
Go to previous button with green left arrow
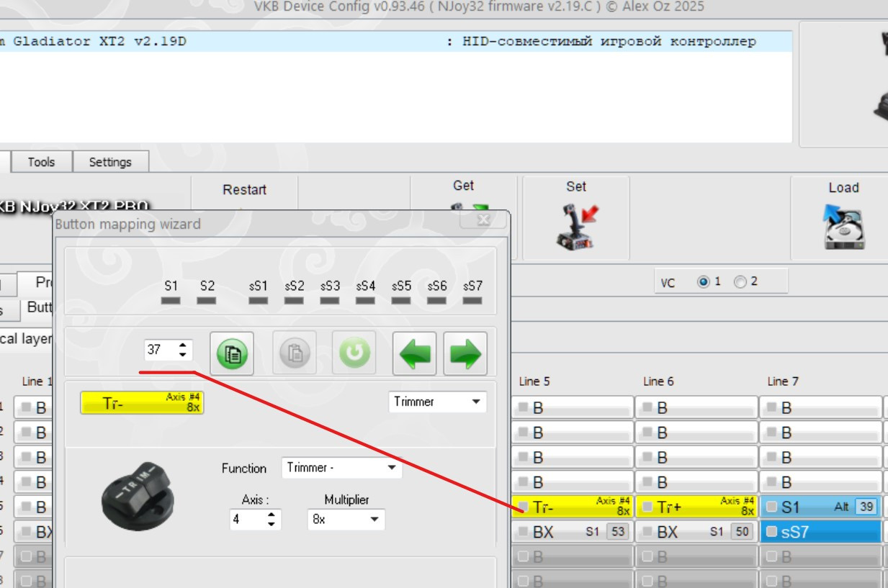(x=415, y=353)
